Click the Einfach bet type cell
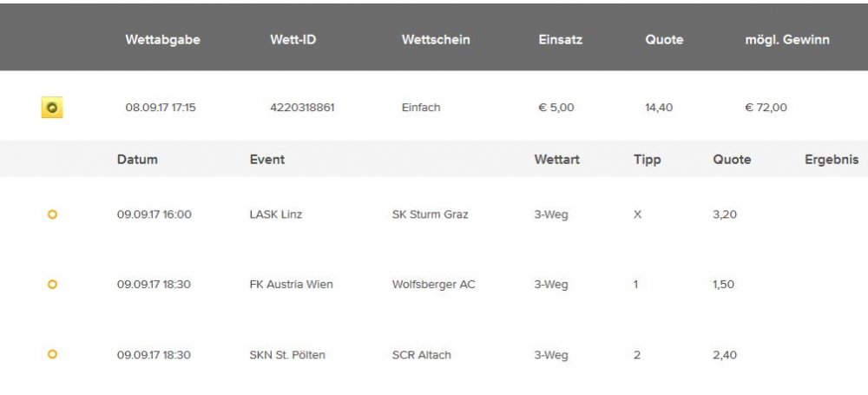 pyautogui.click(x=421, y=108)
